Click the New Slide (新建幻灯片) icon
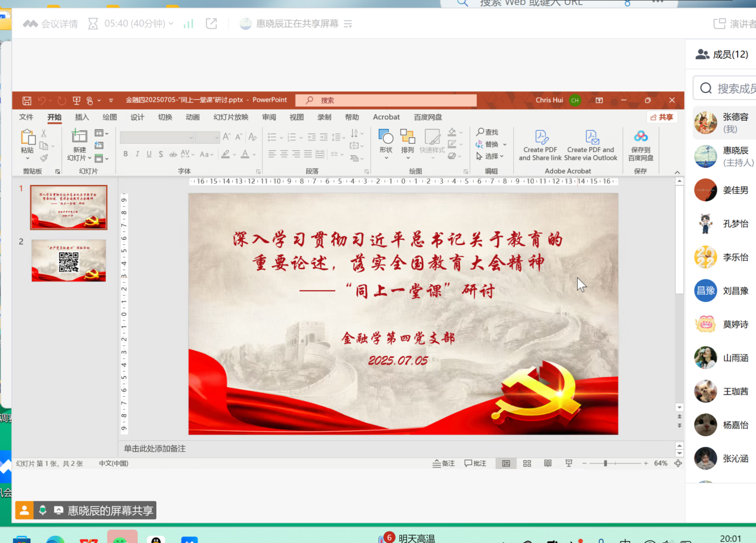 79,137
